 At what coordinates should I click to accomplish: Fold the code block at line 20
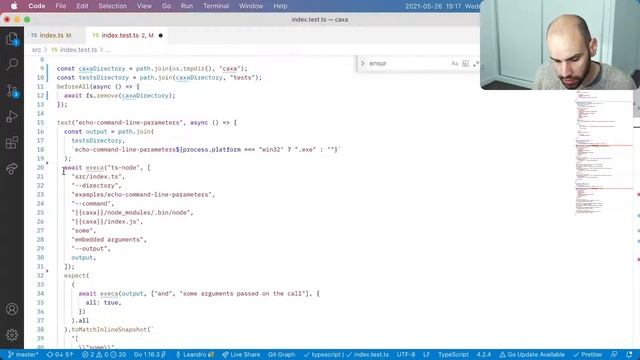pyautogui.click(x=47, y=163)
